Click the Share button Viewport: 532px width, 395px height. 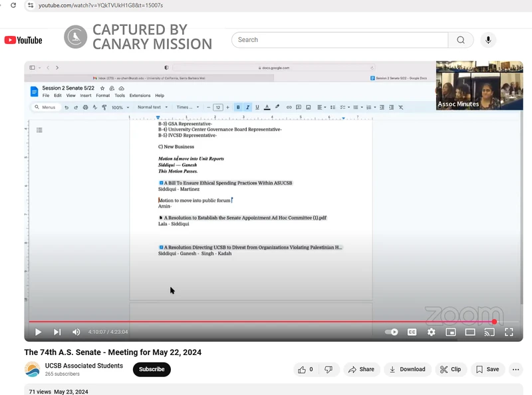pyautogui.click(x=361, y=369)
